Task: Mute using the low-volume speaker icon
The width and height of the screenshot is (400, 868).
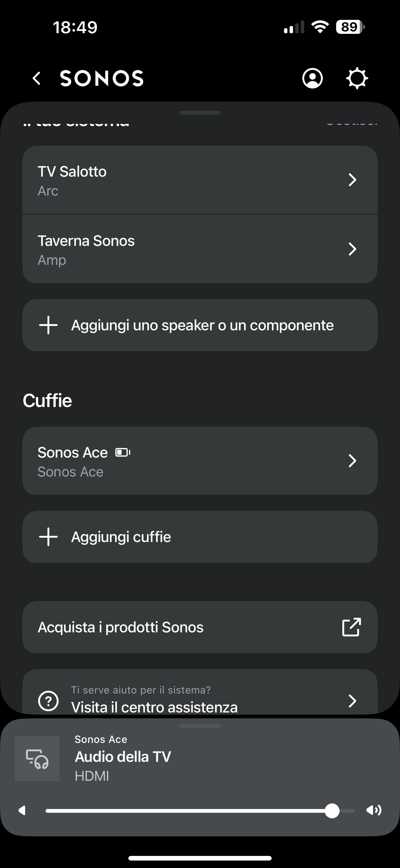Action: (22, 811)
